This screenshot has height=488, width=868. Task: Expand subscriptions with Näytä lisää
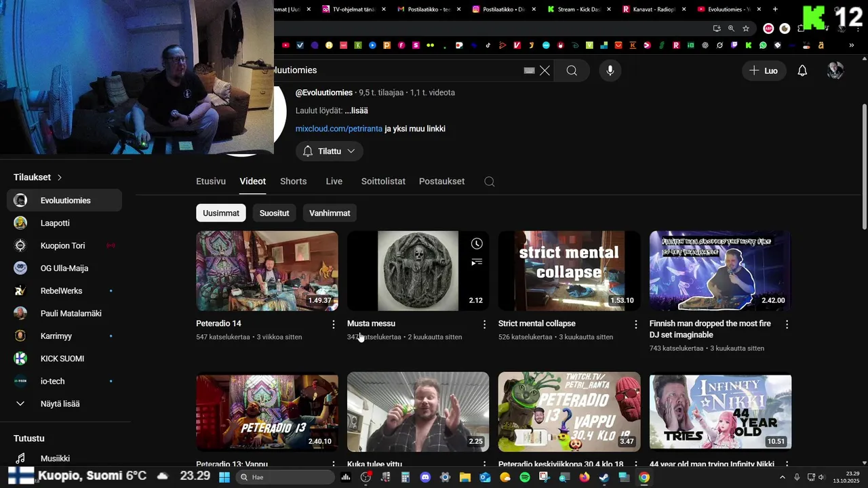(64, 404)
